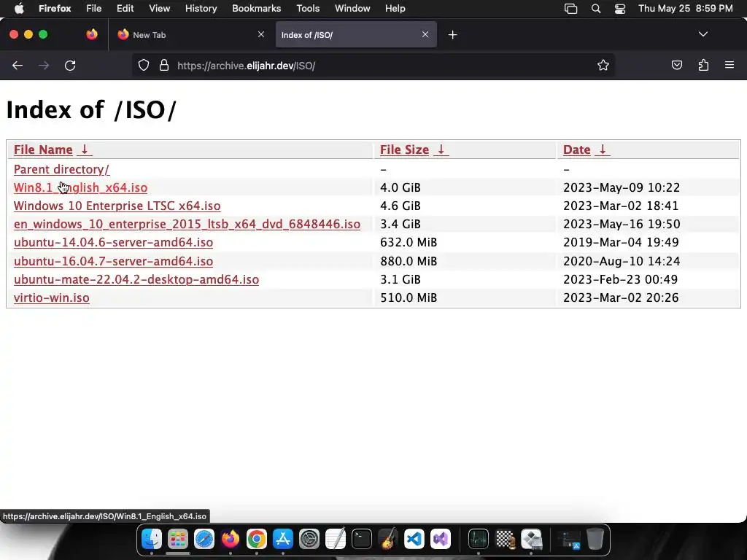Open a new tab with plus button
The width and height of the screenshot is (747, 560).
pos(452,35)
